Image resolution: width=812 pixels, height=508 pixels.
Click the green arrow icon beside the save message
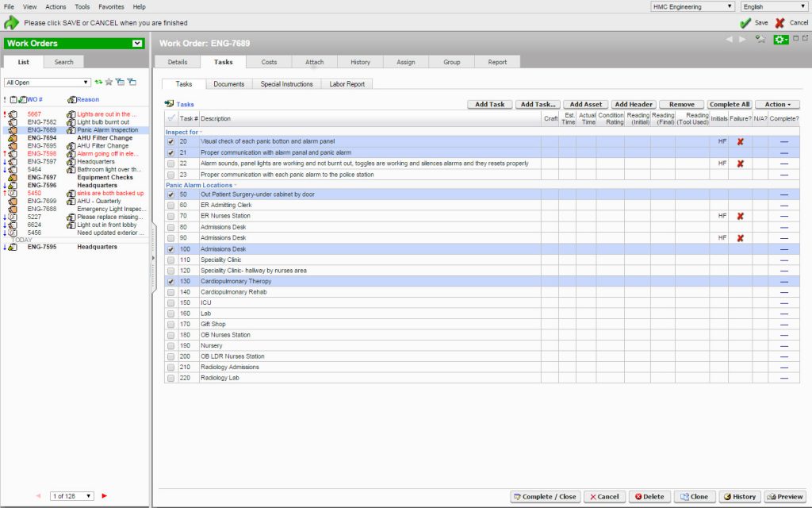coord(11,23)
